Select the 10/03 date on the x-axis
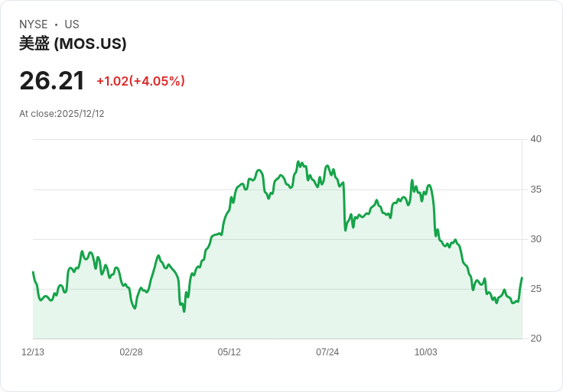Viewport: 563px width, 392px height. (425, 352)
